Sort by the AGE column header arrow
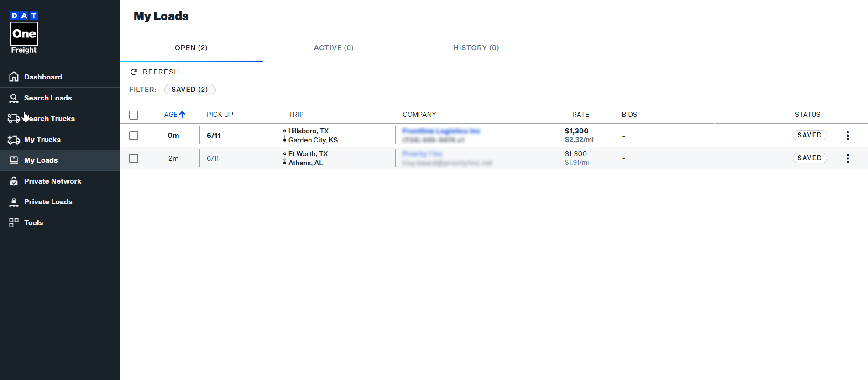This screenshot has width=868, height=380. [x=182, y=115]
